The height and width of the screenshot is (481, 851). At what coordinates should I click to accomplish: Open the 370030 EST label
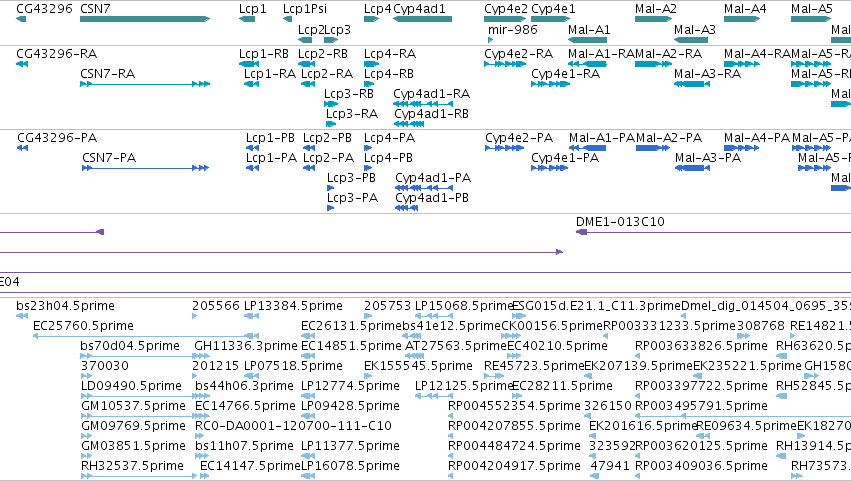[x=105, y=366]
